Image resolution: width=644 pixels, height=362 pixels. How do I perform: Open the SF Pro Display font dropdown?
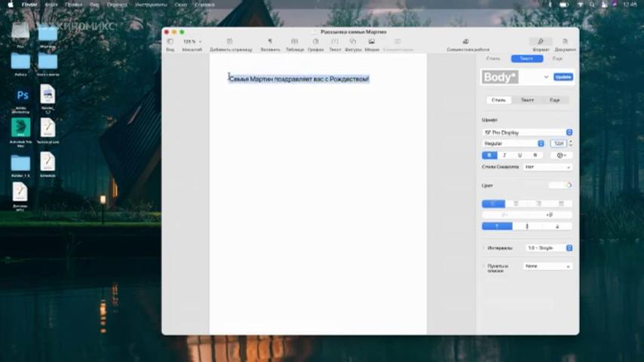click(x=527, y=132)
